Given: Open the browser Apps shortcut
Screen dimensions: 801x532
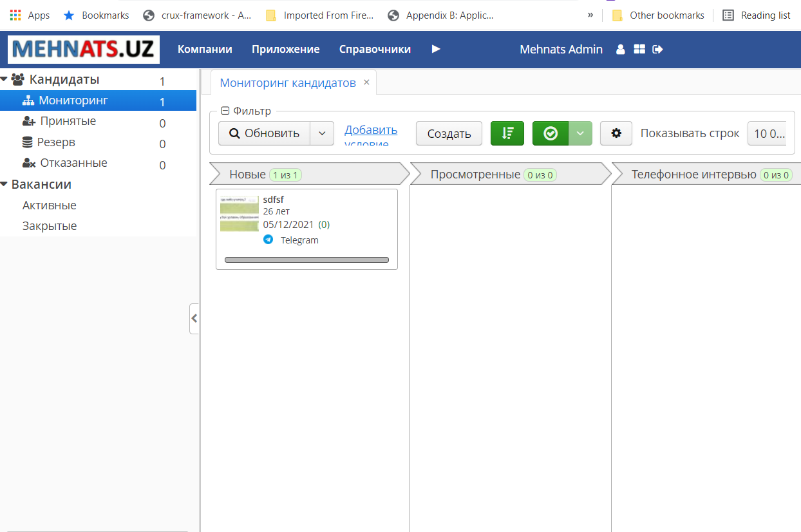Looking at the screenshot, I should coord(30,15).
